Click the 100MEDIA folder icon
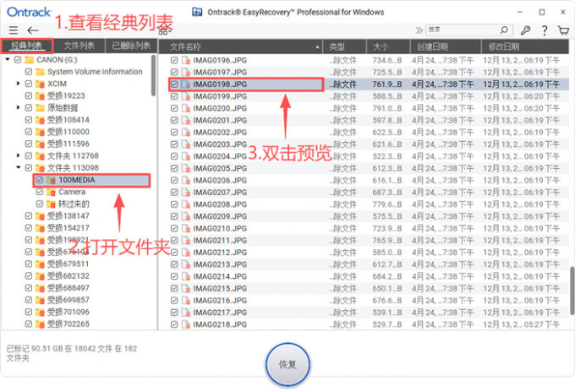Screen dimensions: 575x392 coord(51,180)
